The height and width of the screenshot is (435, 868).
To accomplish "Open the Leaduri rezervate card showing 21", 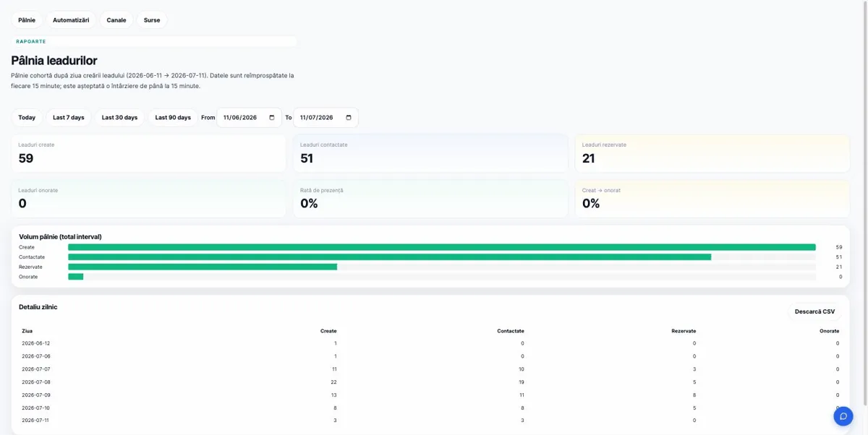I will [x=712, y=153].
